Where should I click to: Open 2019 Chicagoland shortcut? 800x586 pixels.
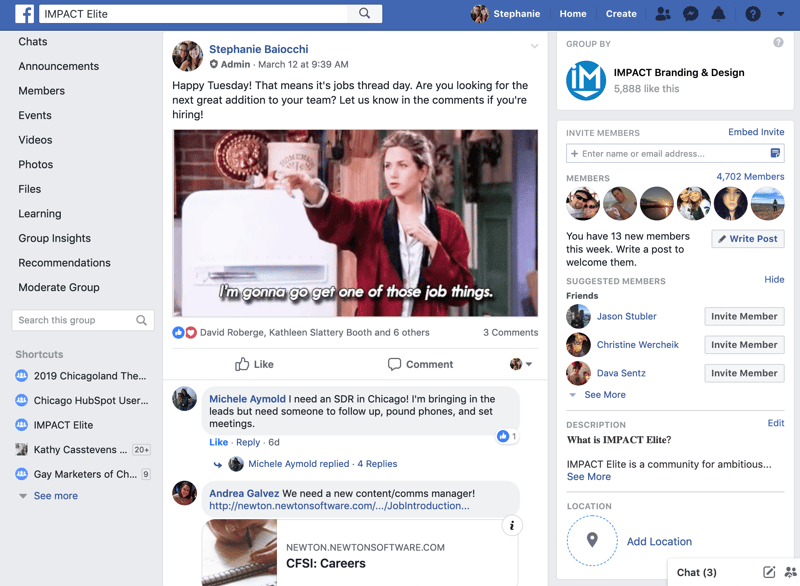82,376
